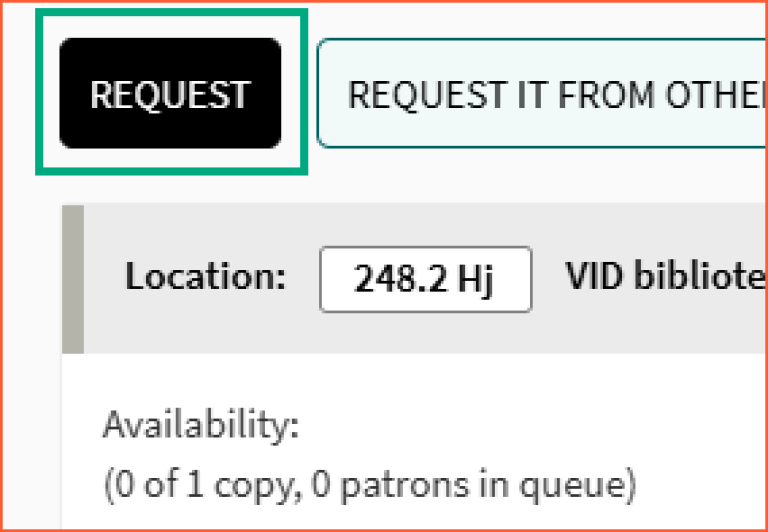Select the Location label text
Screen dimensions: 768x532
pos(205,277)
